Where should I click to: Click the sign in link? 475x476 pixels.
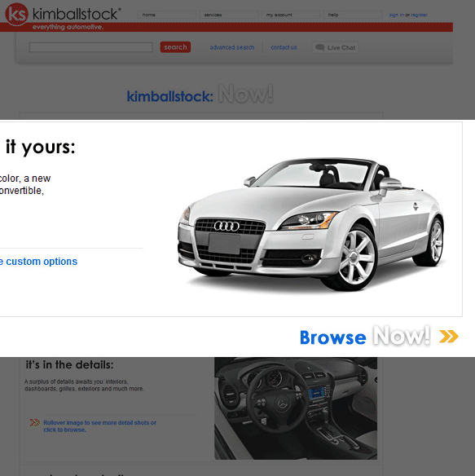pyautogui.click(x=397, y=15)
